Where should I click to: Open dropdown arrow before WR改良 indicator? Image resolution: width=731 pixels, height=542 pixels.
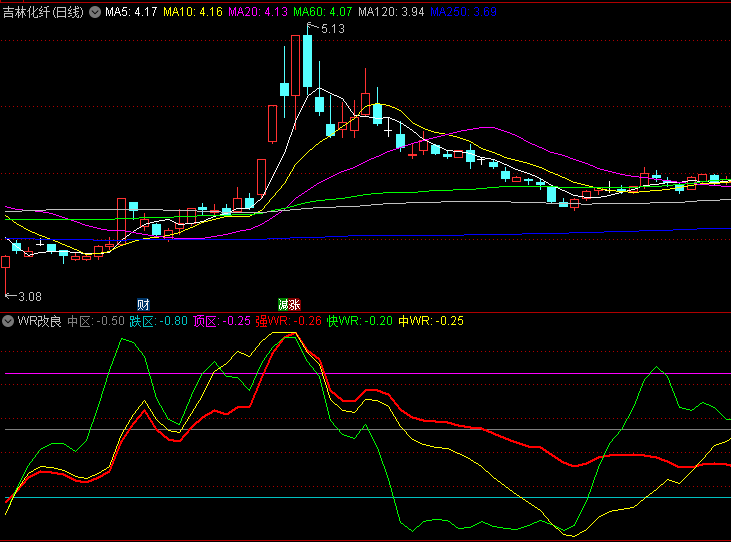9,322
